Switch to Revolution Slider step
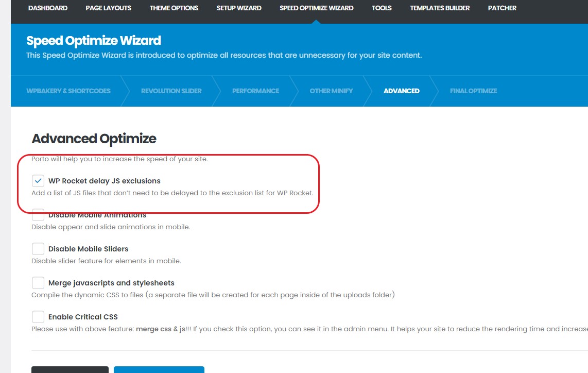588x373 pixels. tap(171, 91)
